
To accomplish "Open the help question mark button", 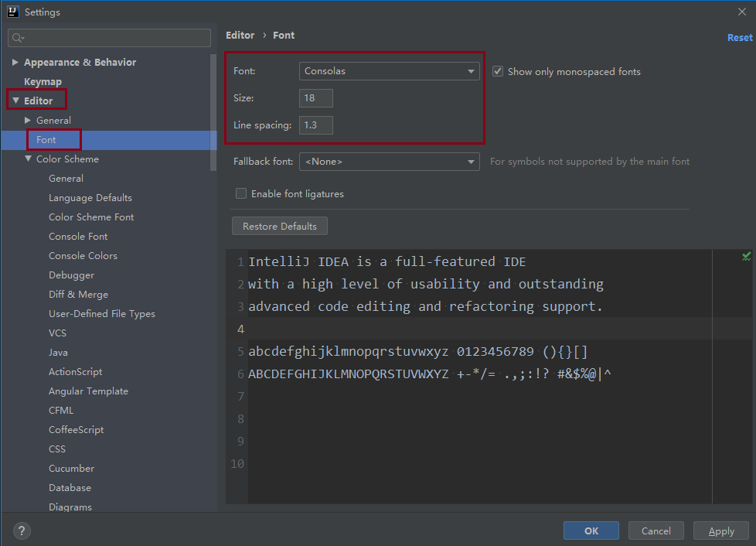I will click(x=22, y=531).
